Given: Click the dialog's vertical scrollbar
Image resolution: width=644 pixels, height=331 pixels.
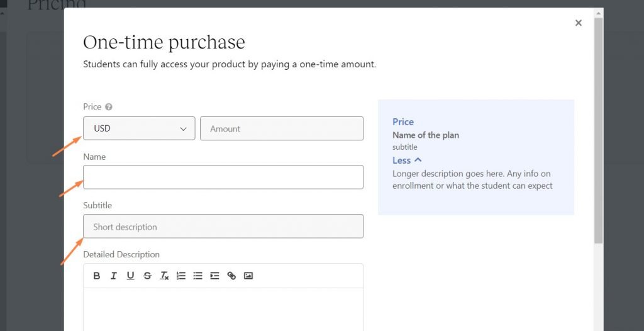Looking at the screenshot, I should (599, 126).
